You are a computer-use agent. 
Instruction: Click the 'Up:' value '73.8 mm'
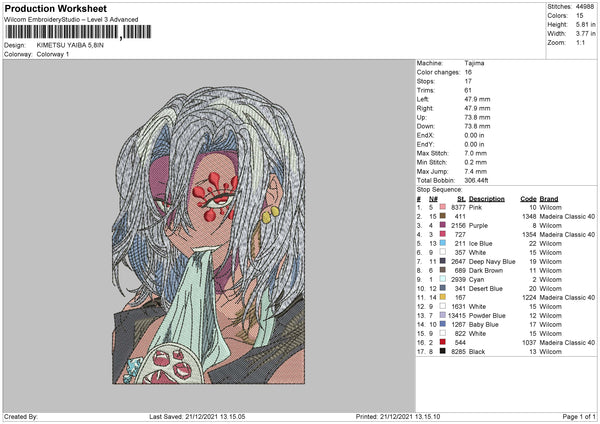[477, 117]
